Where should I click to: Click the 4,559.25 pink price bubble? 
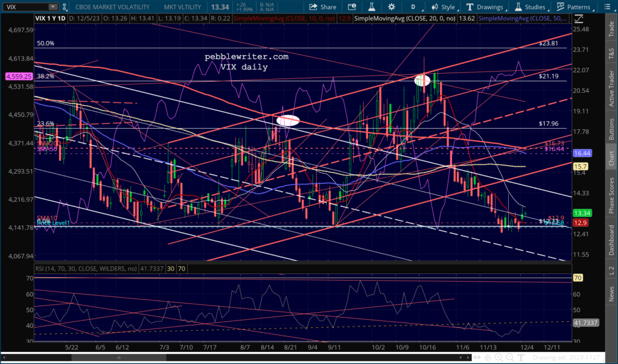click(19, 77)
